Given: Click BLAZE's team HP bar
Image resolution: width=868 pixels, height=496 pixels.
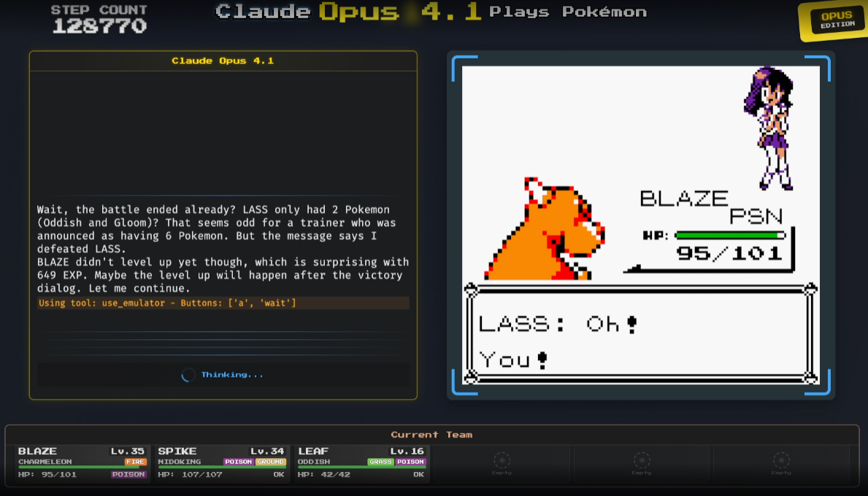Looking at the screenshot, I should point(82,468).
